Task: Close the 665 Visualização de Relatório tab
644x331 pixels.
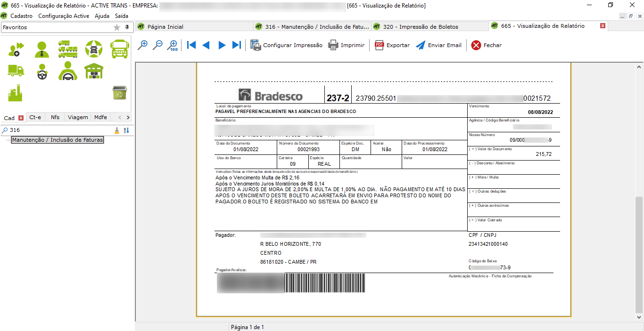Action: pos(603,26)
